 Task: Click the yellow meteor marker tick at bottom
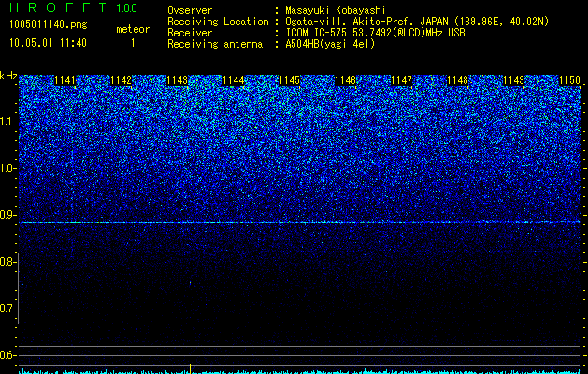(191, 368)
